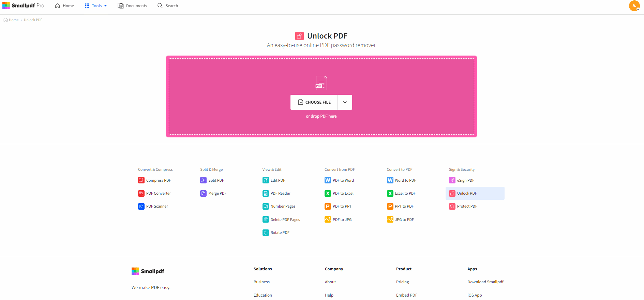Click the PDF Scanner icon
644x300 pixels.
point(141,206)
